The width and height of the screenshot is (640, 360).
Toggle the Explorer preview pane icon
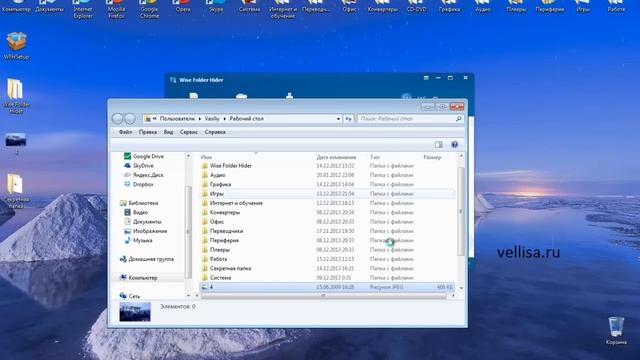(438, 144)
